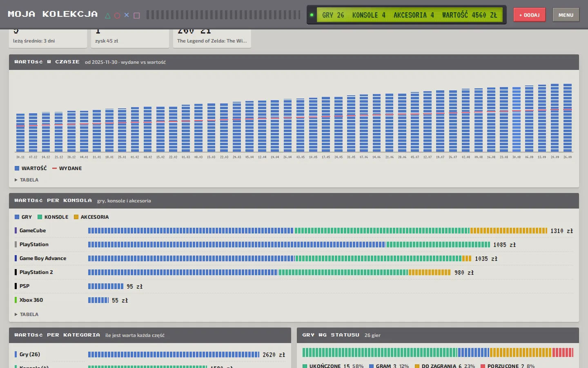Toggle the Wartość legend in time chart
This screenshot has width=588, height=368.
(31, 168)
